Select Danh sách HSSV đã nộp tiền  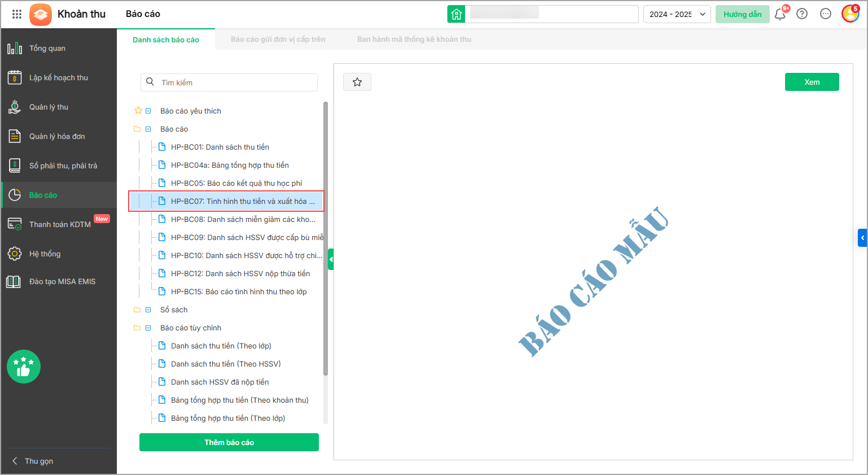[220, 382]
